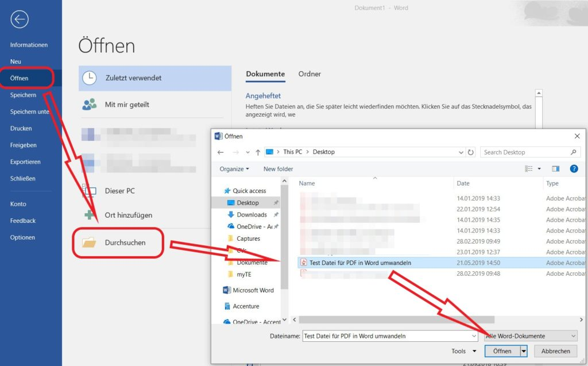588x366 pixels.
Task: Click the Search Desktop field
Action: pyautogui.click(x=530, y=152)
